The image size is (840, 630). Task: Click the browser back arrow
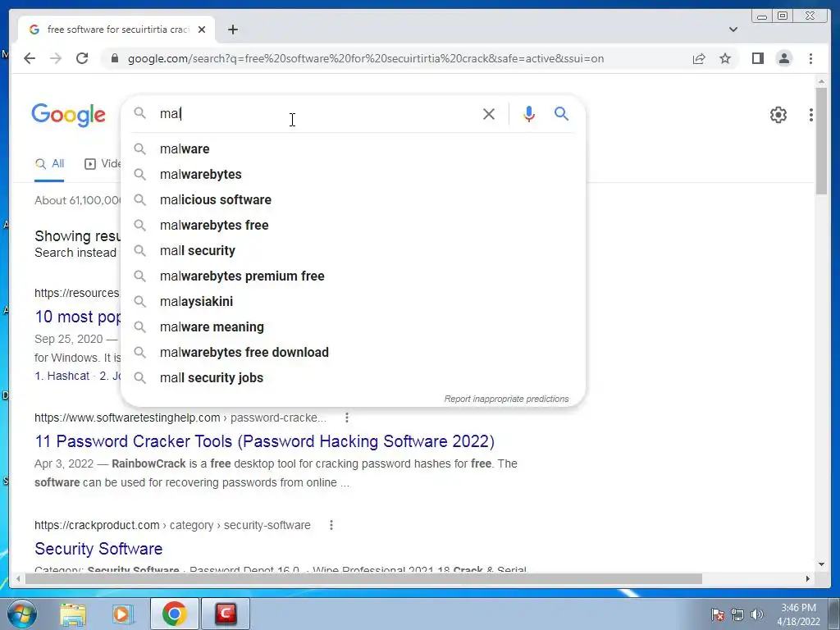coord(30,58)
